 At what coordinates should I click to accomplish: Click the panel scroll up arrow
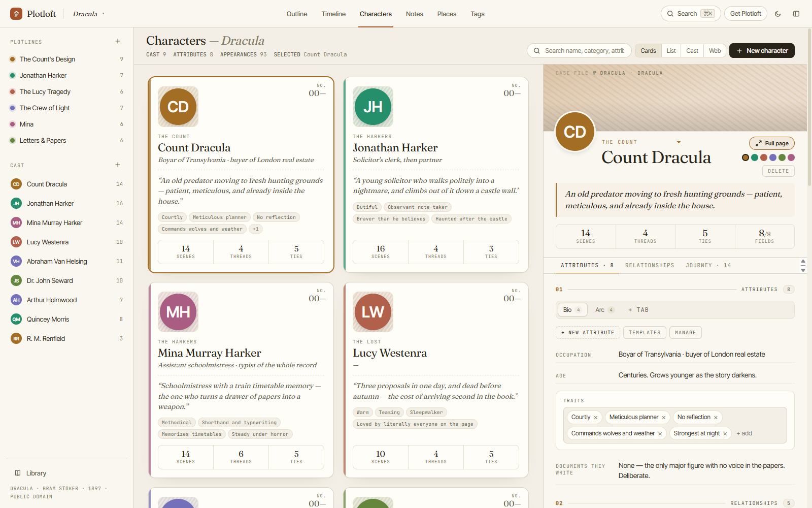tap(803, 261)
